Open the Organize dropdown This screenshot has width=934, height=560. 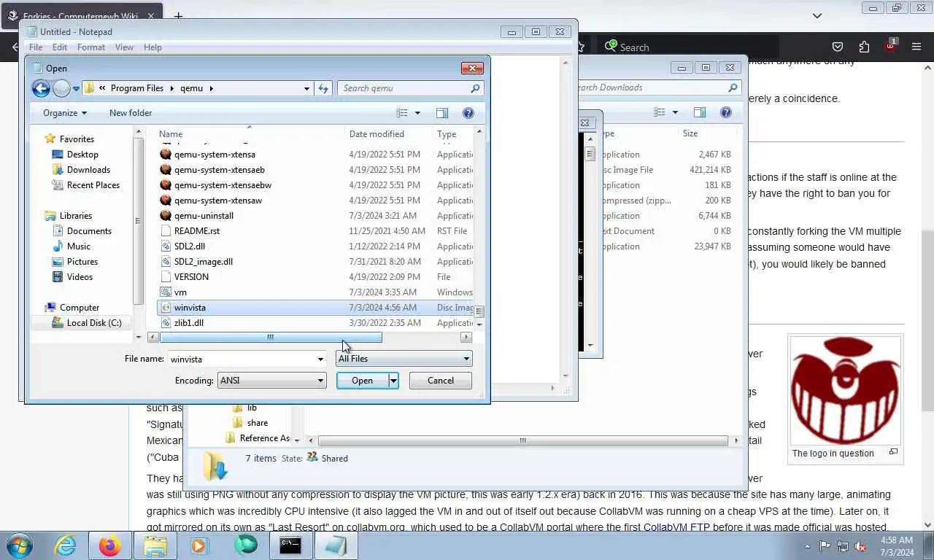pyautogui.click(x=64, y=113)
